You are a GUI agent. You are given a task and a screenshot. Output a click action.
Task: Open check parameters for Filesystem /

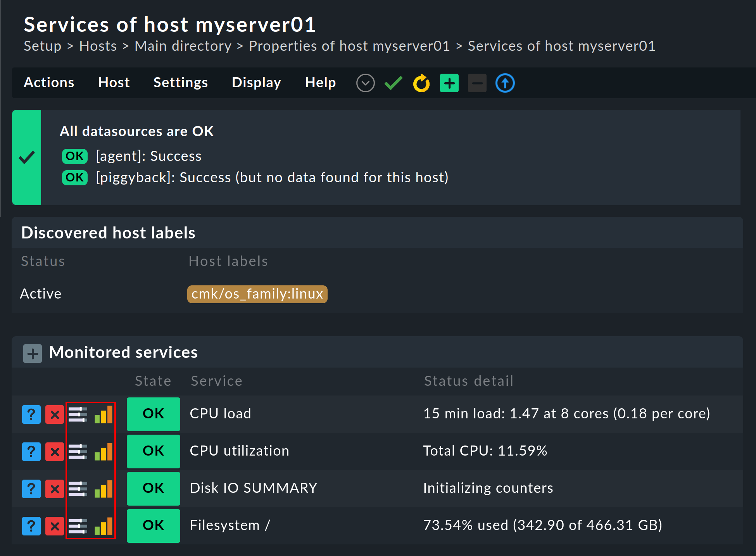(x=78, y=526)
